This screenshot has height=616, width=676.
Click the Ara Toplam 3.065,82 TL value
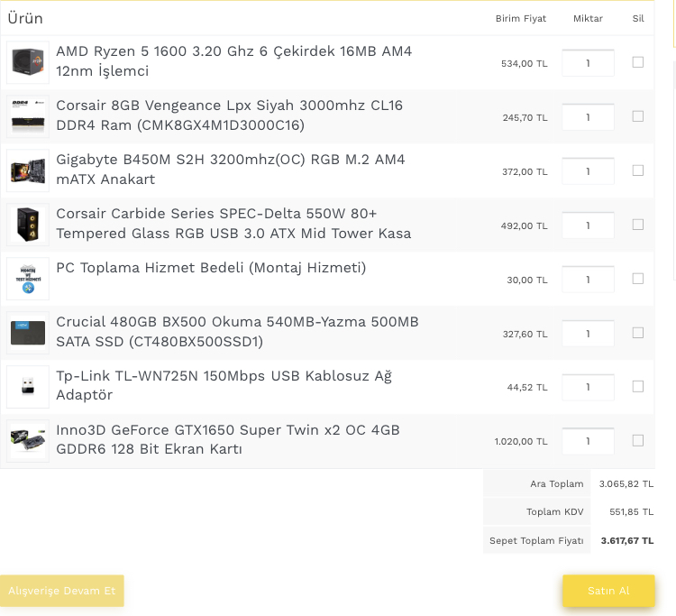click(626, 484)
